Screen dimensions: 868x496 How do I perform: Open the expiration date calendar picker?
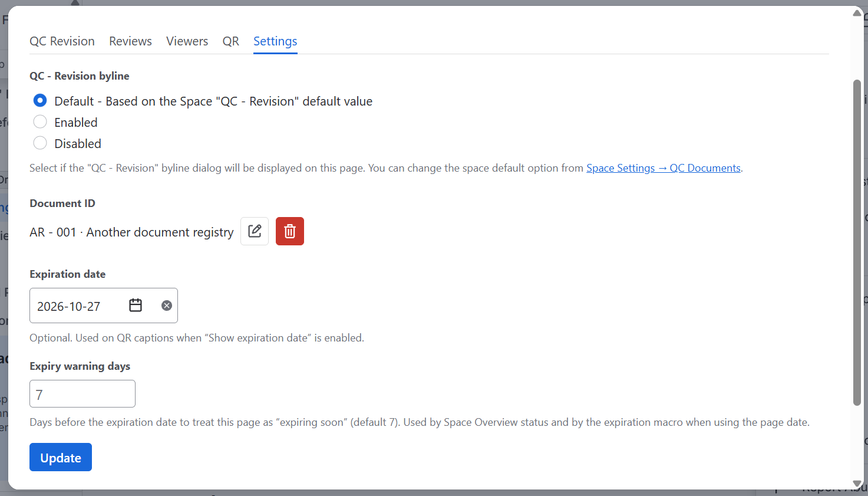(x=136, y=306)
